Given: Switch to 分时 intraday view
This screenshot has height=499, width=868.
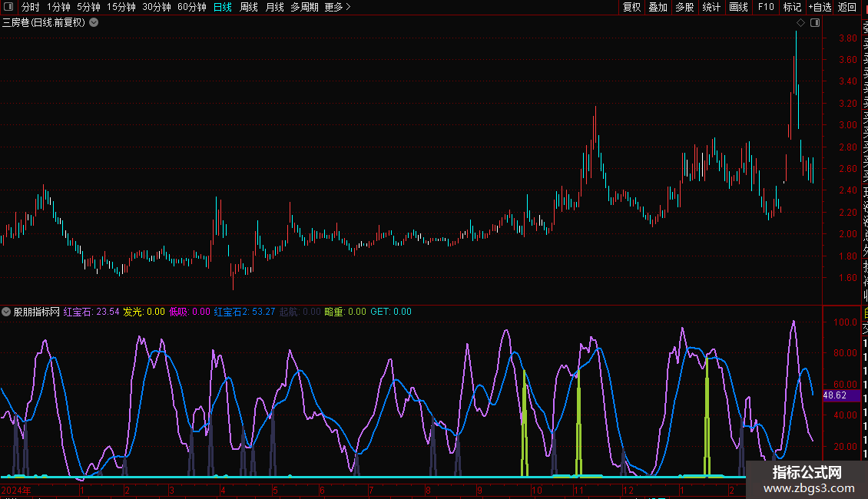Looking at the screenshot, I should pos(31,7).
